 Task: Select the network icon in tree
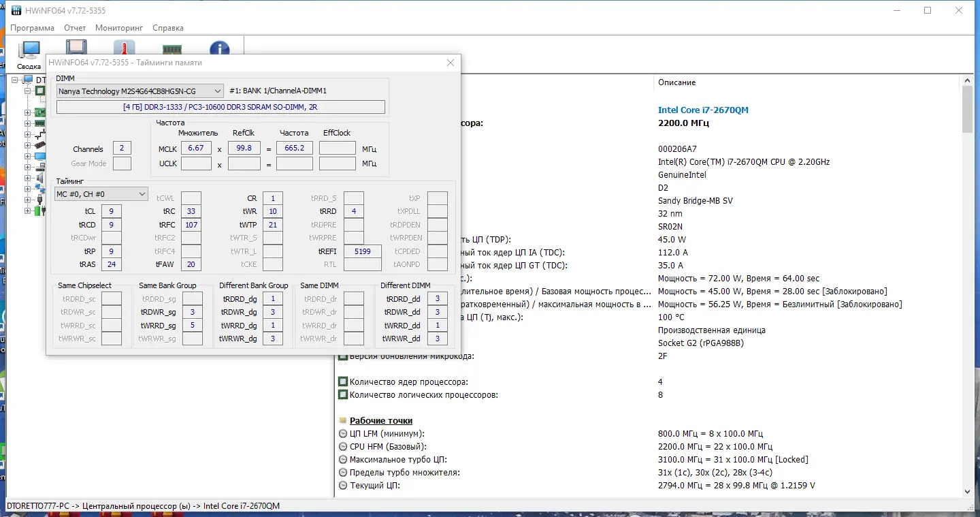[x=40, y=189]
